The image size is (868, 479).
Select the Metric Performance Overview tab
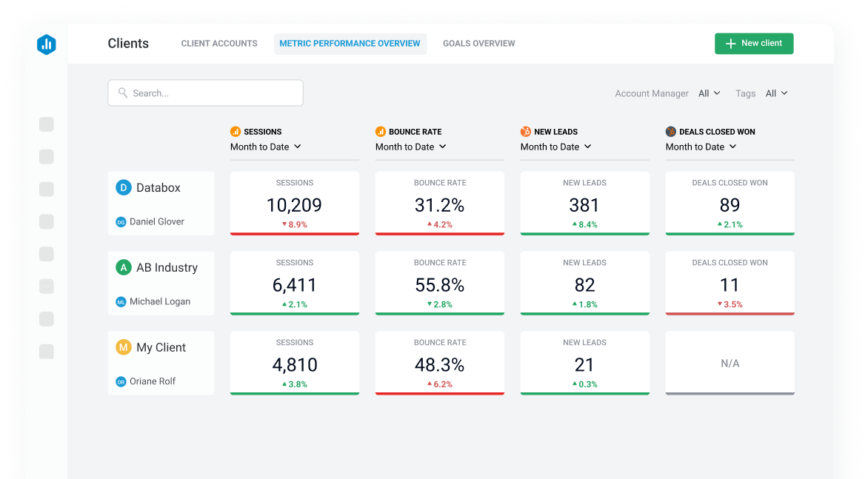[x=350, y=44]
